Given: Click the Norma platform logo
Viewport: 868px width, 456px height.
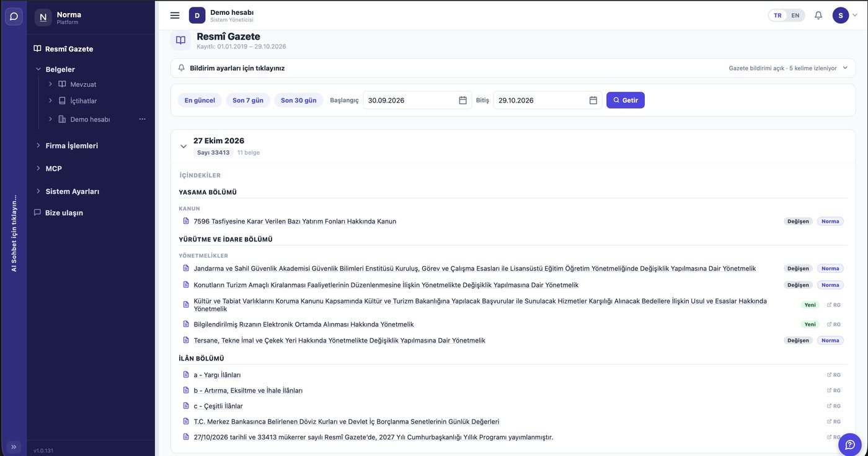Looking at the screenshot, I should [x=43, y=17].
